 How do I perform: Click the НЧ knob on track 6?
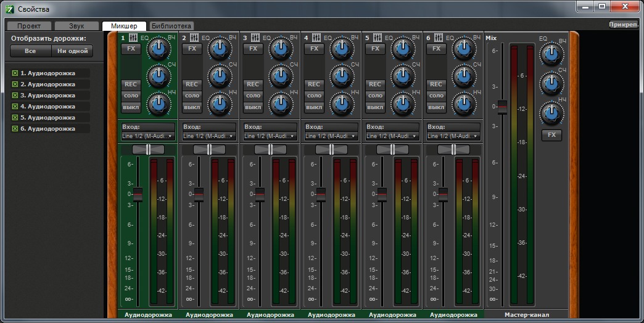pyautogui.click(x=464, y=104)
